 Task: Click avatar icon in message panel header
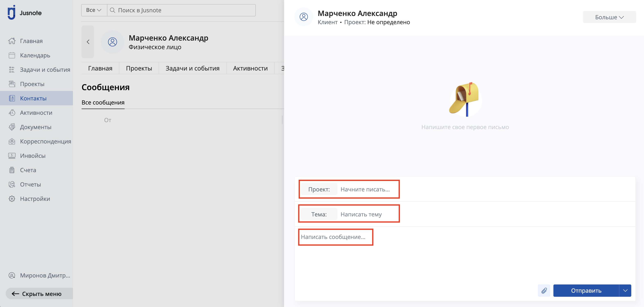[x=304, y=17]
